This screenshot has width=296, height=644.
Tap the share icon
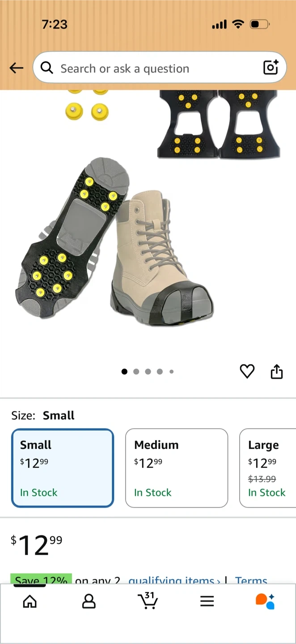click(x=277, y=371)
